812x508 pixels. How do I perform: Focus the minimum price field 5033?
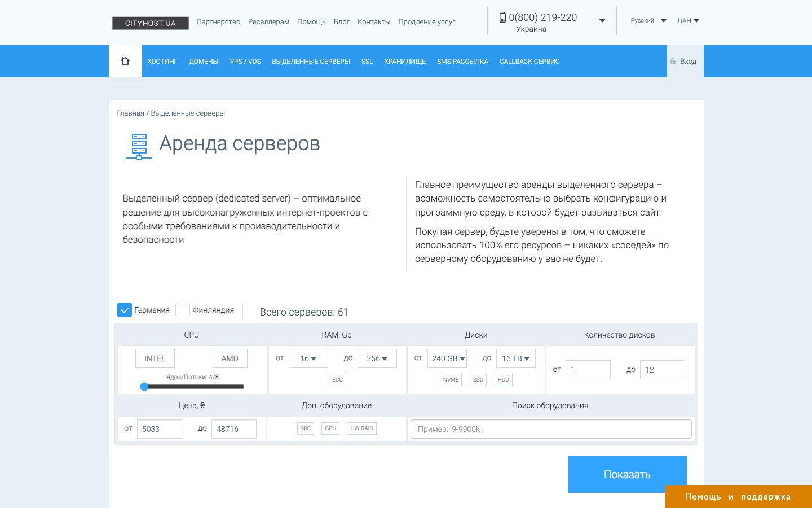[160, 429]
